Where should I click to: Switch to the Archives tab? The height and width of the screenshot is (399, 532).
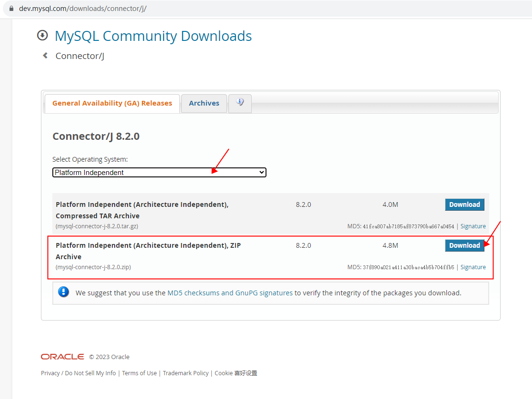tap(204, 103)
